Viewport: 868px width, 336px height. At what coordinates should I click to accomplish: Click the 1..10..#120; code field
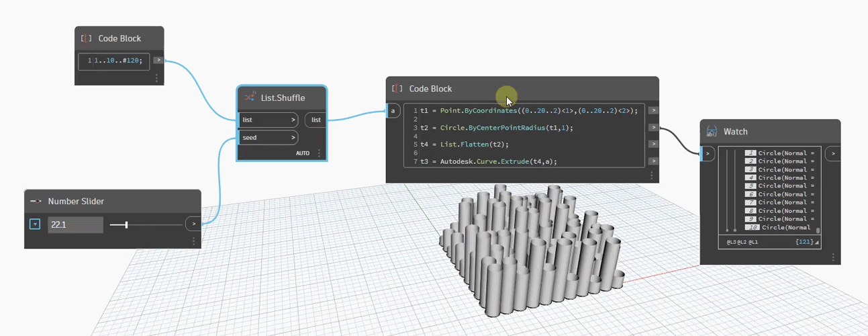pos(113,61)
